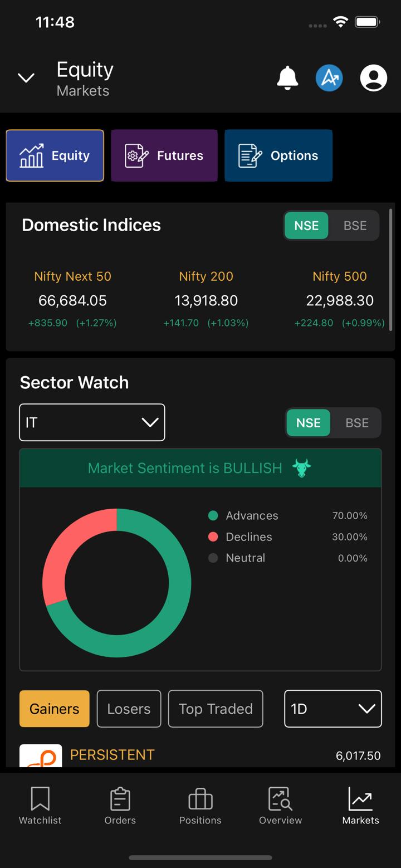Switch Domestic Indices to BSE
The height and width of the screenshot is (868, 401).
355,226
